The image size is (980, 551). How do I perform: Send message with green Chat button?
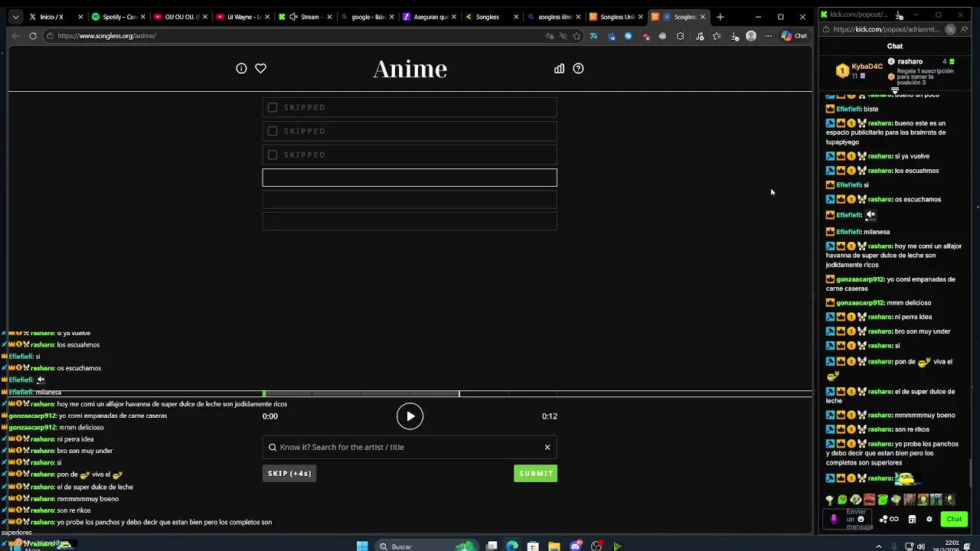(954, 519)
